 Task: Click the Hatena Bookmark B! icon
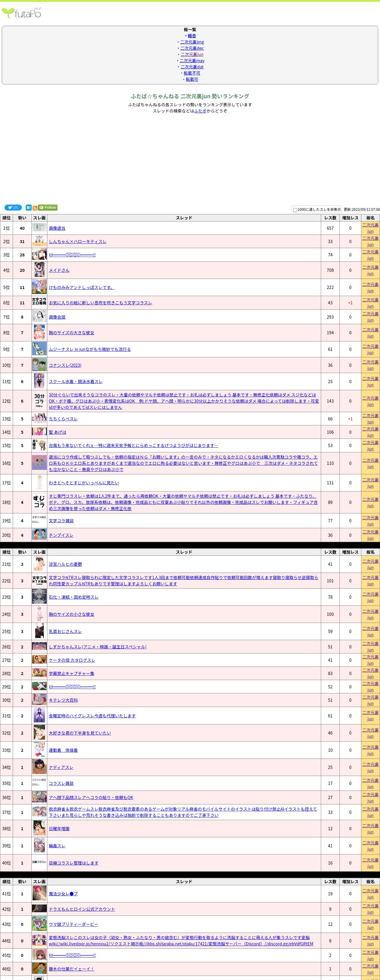click(x=28, y=208)
